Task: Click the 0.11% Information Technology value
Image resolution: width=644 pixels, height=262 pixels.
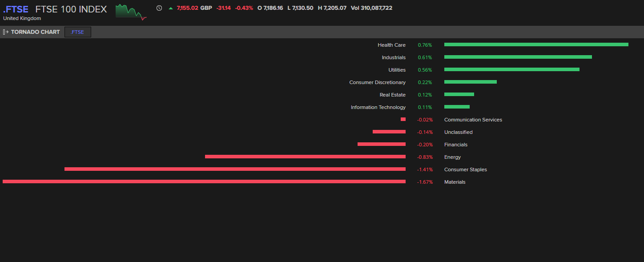Action: click(x=425, y=107)
